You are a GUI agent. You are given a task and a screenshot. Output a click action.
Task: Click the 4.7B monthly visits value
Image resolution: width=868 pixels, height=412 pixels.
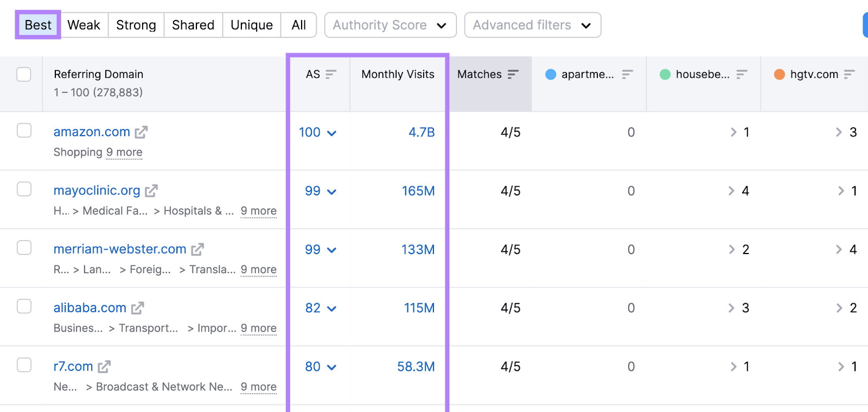(x=422, y=132)
